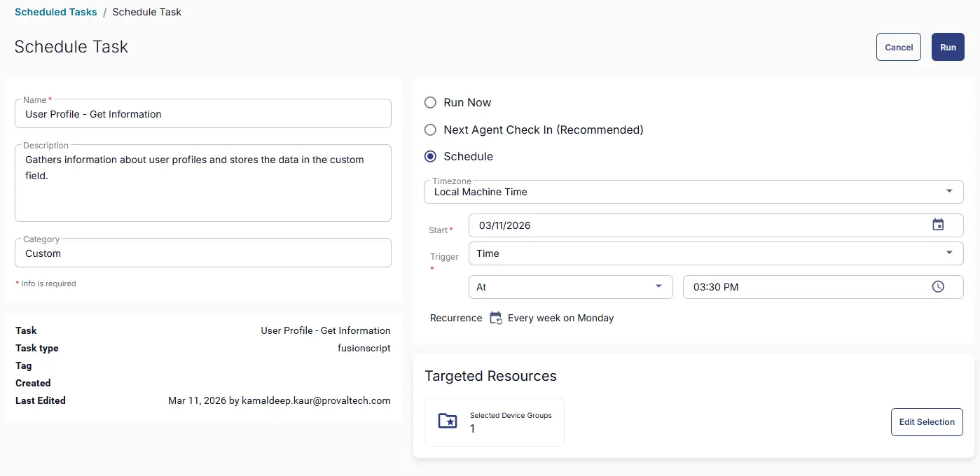Click the Recurrence calendar icon
Viewport: 980px width, 476px height.
pyautogui.click(x=495, y=318)
